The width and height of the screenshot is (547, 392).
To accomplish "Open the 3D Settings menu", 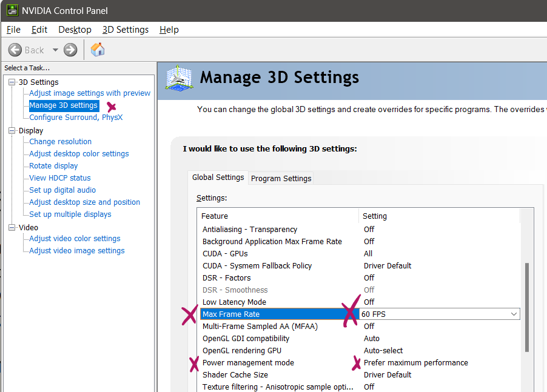I will 126,29.
